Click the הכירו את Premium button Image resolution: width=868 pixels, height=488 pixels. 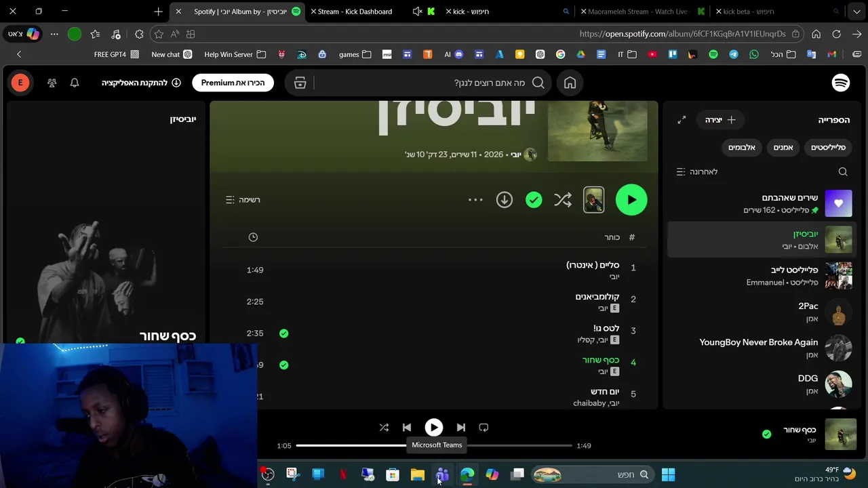coord(233,83)
